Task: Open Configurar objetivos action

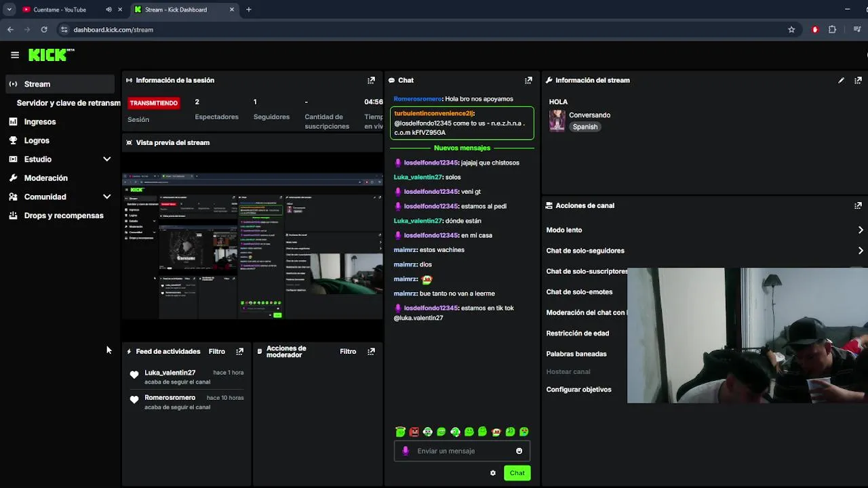Action: pyautogui.click(x=578, y=390)
